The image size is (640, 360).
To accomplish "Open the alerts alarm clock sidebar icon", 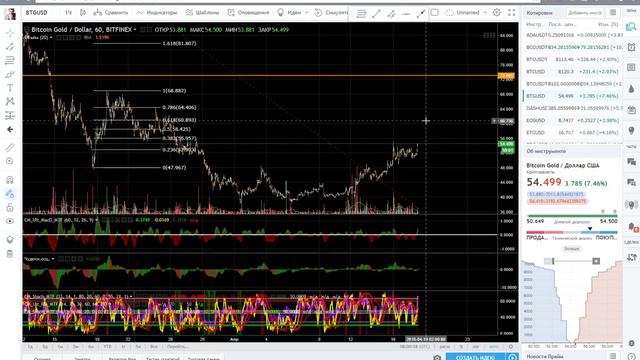I will [631, 47].
